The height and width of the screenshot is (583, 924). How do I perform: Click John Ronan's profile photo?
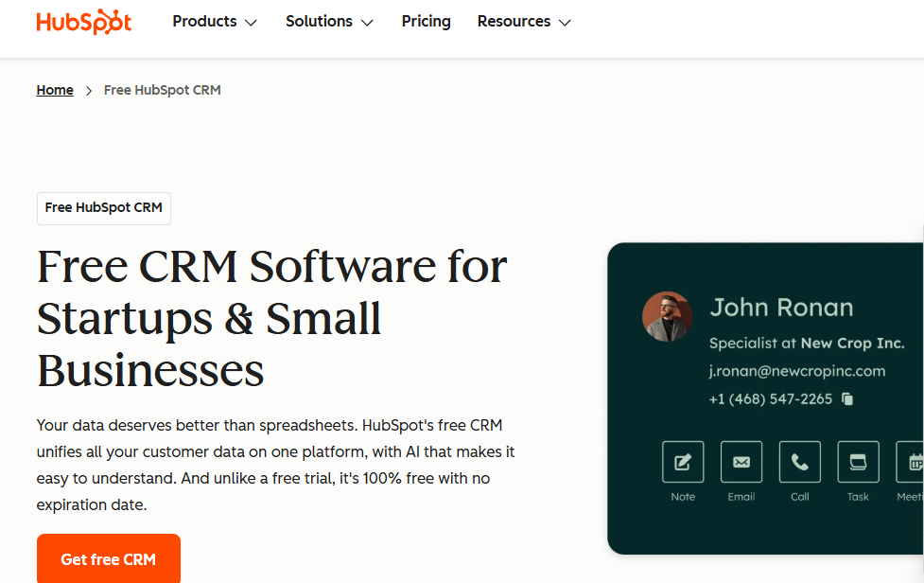(667, 316)
